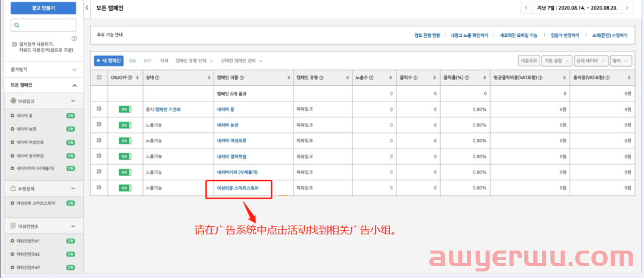Collapse the 모든 캠페인 section
The height and width of the screenshot is (278, 644).
coord(75,85)
